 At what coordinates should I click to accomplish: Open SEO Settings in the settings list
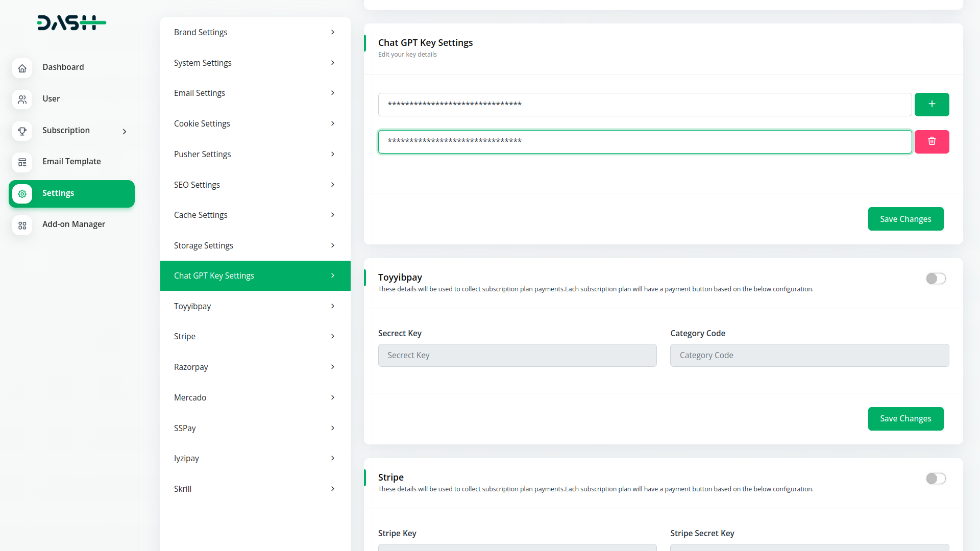pyautogui.click(x=197, y=185)
